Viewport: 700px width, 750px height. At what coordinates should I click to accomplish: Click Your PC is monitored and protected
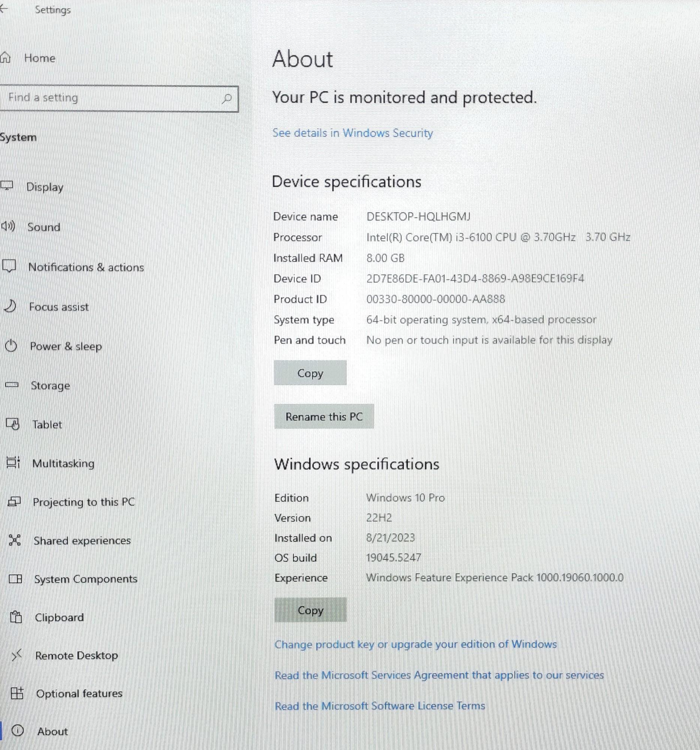[x=404, y=98]
